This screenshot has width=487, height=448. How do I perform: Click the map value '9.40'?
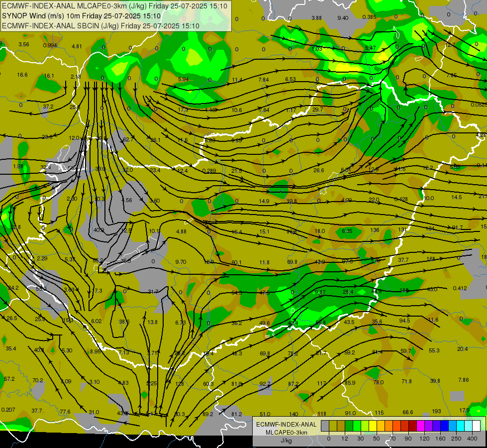pos(343,18)
